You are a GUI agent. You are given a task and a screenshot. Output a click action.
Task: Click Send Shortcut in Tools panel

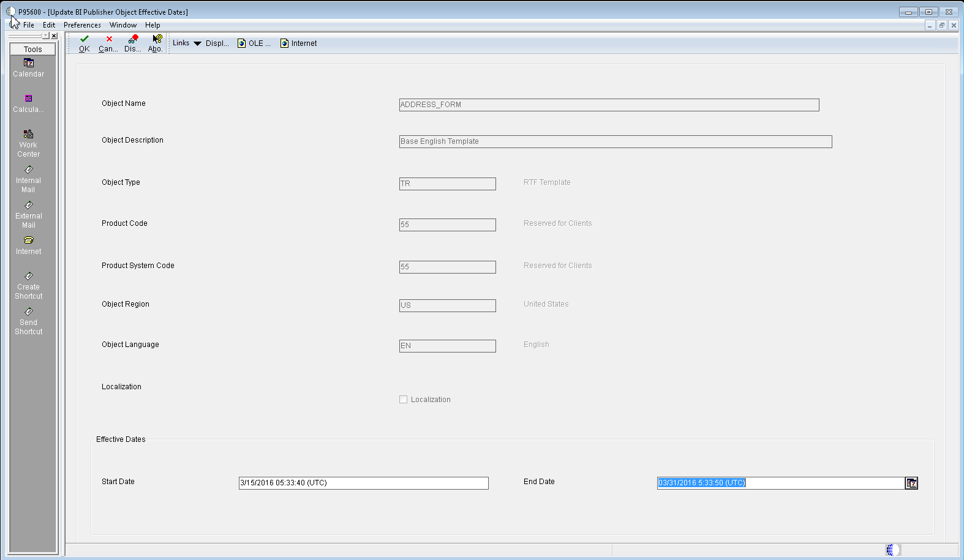(29, 321)
